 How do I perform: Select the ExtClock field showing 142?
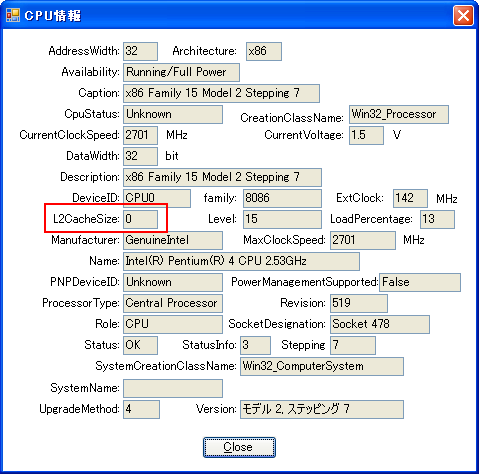click(410, 198)
